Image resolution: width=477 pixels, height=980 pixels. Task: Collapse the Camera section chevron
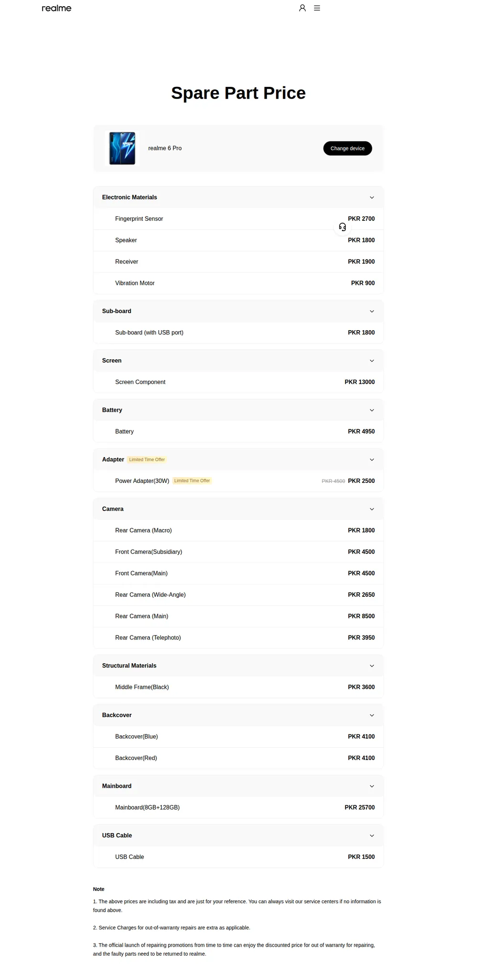[x=372, y=509]
